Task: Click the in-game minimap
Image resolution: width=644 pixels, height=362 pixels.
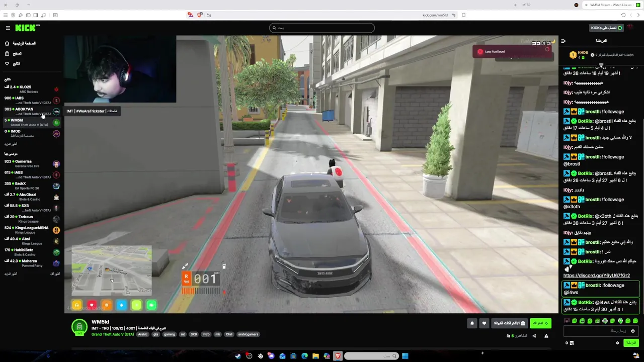Action: [111, 270]
